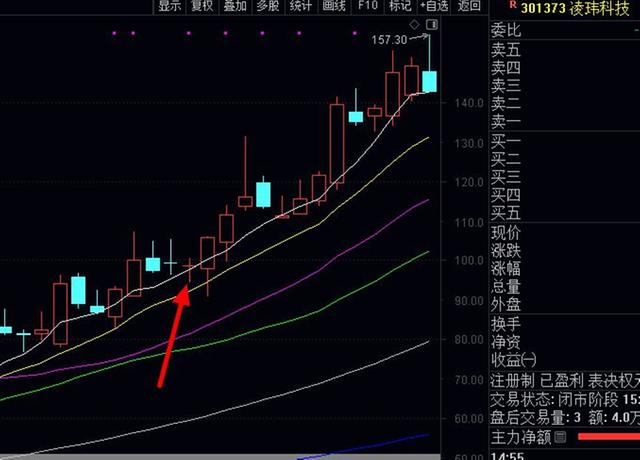Select the 卖一 order row
Screen dimensions: 640x460
pos(565,121)
